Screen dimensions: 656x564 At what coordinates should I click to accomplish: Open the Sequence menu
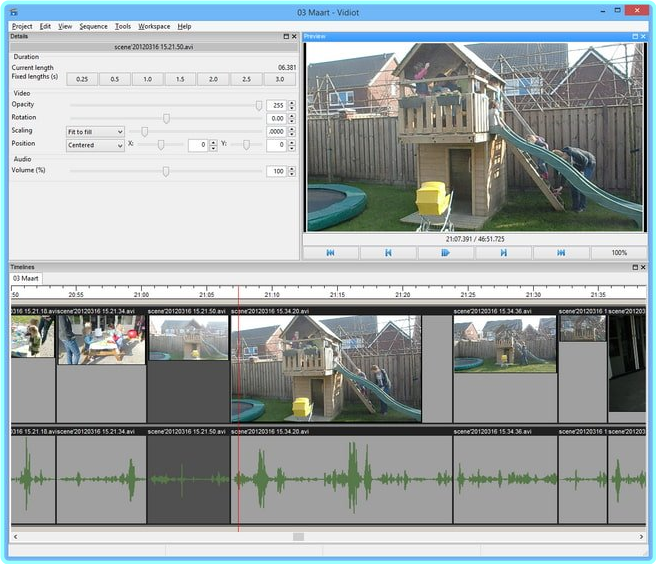point(93,26)
